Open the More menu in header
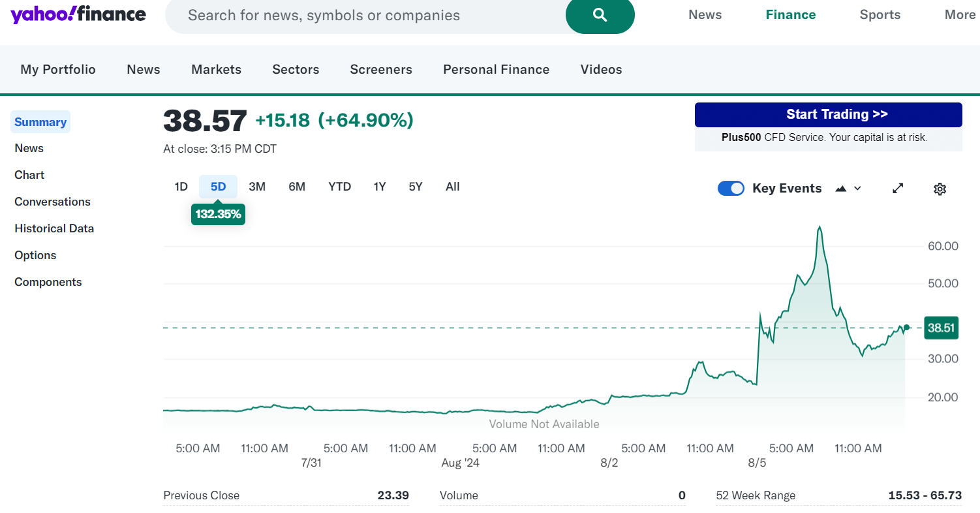Image resolution: width=980 pixels, height=513 pixels. [959, 15]
